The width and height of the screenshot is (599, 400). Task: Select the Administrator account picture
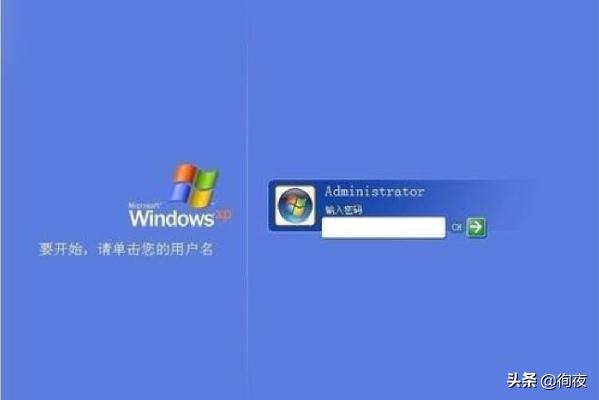point(295,206)
